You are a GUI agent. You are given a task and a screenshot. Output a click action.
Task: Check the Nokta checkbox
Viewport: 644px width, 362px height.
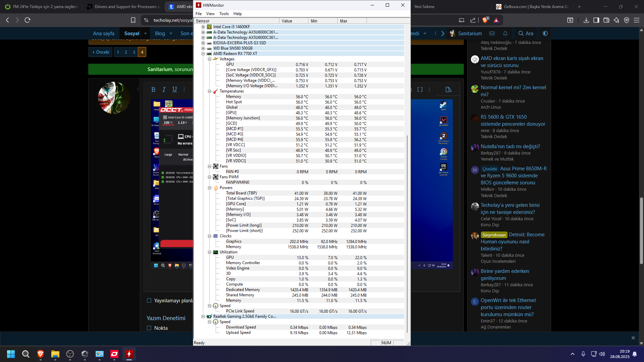pyautogui.click(x=149, y=328)
